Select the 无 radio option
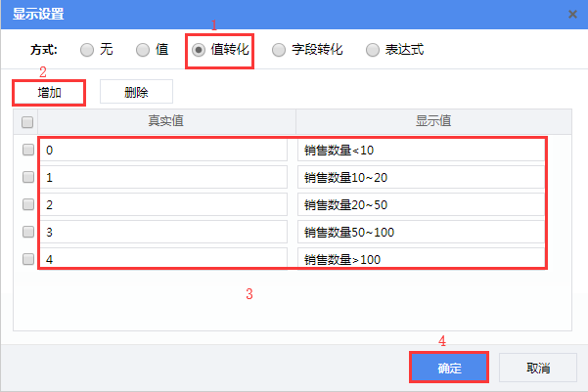The width and height of the screenshot is (588, 392). tap(88, 49)
